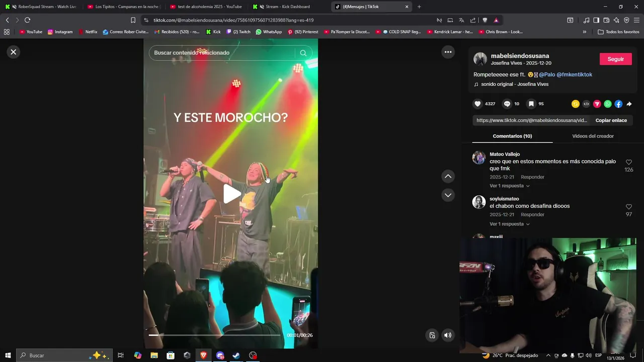
Task: Click Mateo Vallejo's comment avatar
Action: tap(478, 157)
